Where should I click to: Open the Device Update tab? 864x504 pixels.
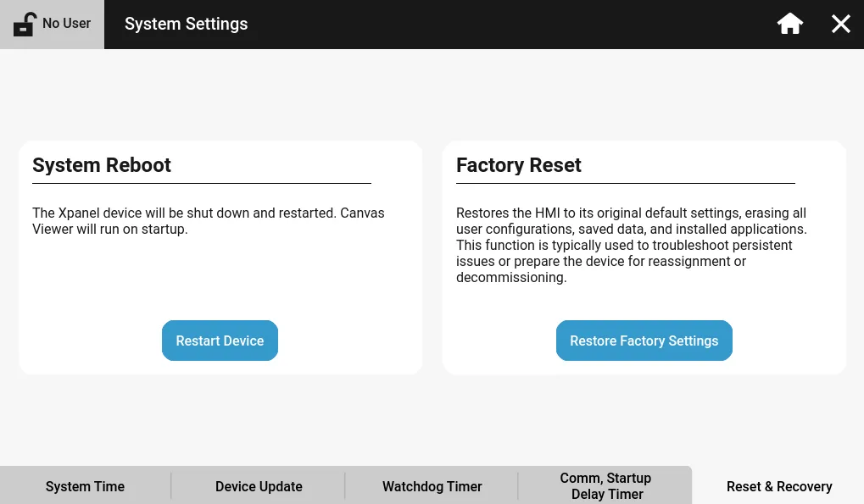(x=259, y=486)
